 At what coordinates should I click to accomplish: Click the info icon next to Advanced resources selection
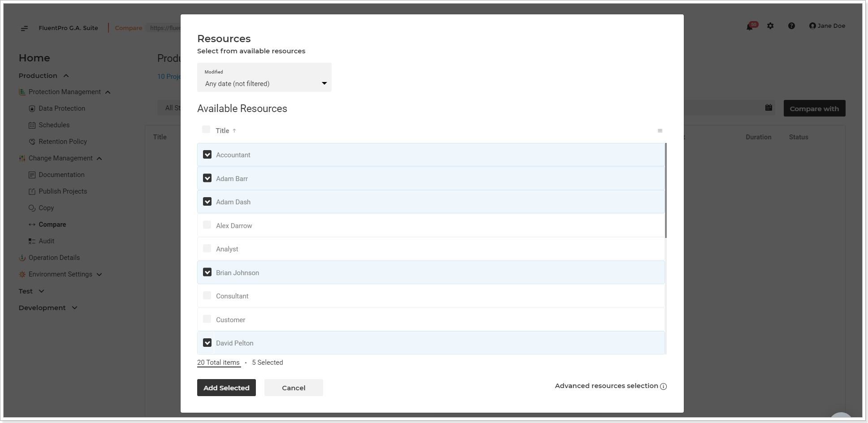tap(663, 386)
